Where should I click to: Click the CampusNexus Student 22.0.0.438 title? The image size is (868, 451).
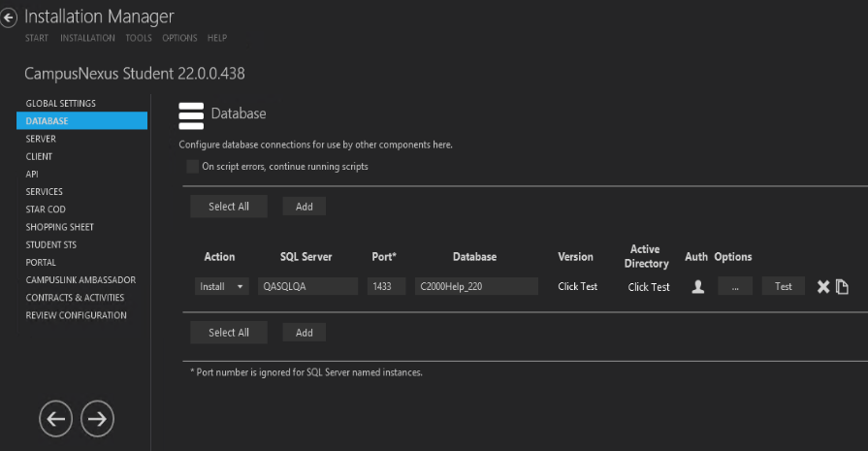(x=135, y=74)
